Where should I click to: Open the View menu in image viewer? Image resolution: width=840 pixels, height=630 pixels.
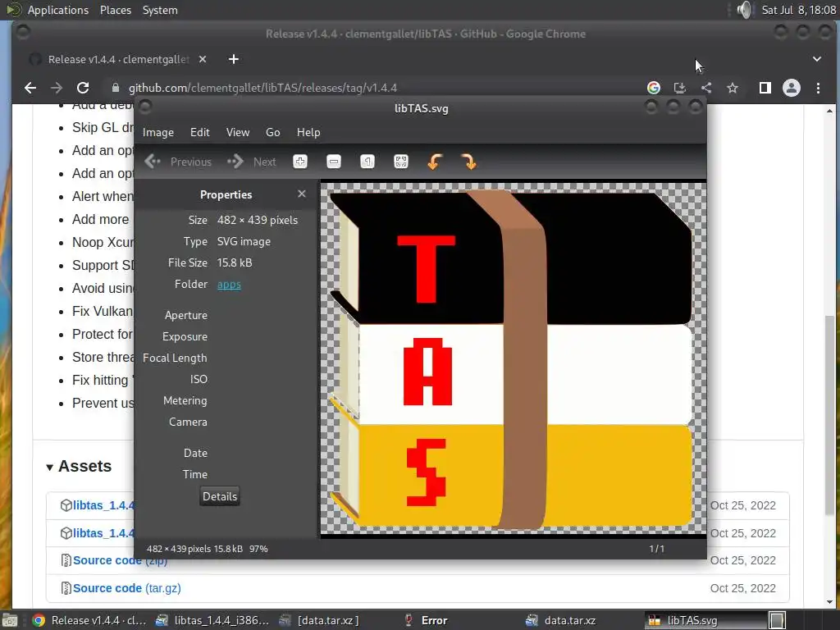click(238, 132)
